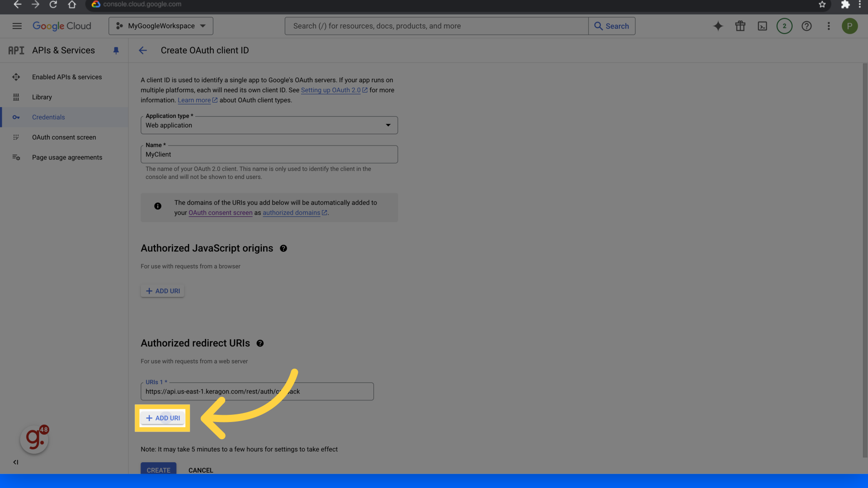Screen dimensions: 868x488
Task: Click the Google Cloud logo
Action: click(x=62, y=26)
